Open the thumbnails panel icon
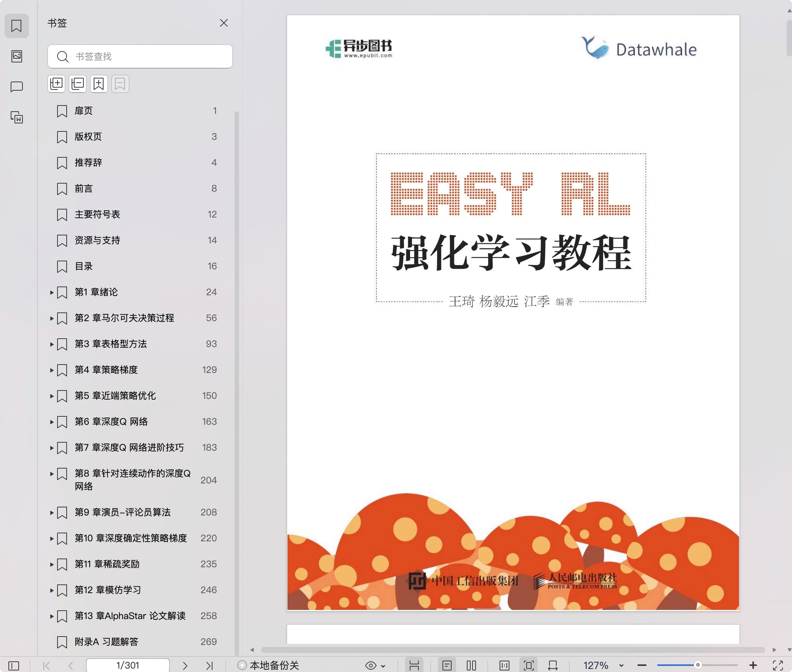 (16, 56)
